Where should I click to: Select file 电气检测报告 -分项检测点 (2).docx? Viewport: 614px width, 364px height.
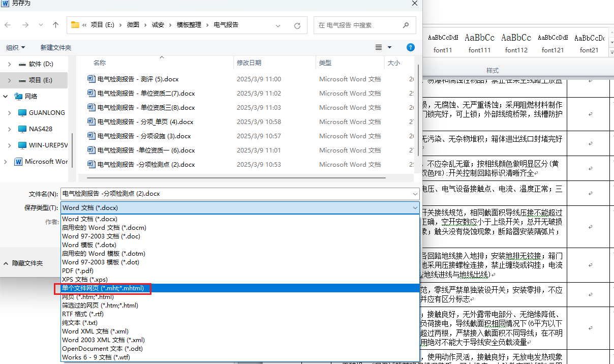[x=146, y=165]
